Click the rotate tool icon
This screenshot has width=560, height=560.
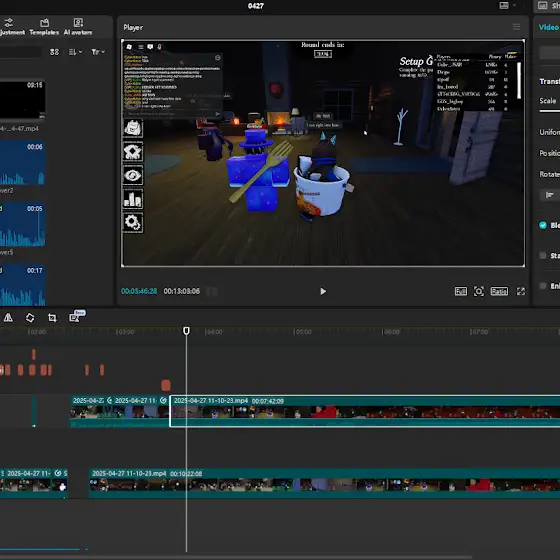coord(30,318)
